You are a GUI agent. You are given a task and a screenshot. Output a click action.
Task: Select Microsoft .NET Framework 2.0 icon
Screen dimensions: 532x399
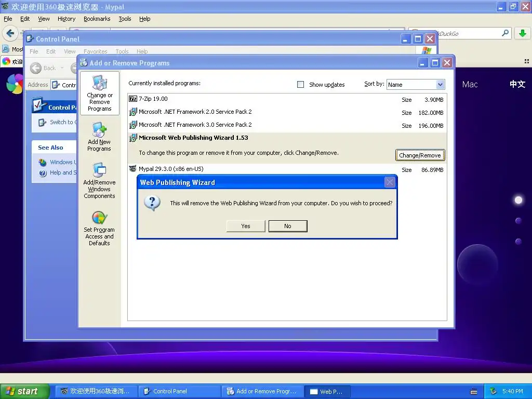(133, 112)
